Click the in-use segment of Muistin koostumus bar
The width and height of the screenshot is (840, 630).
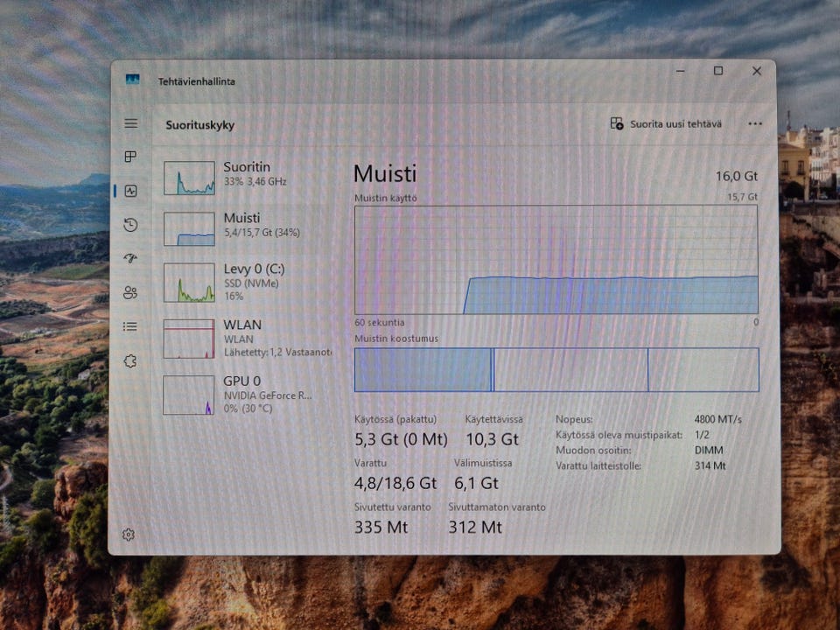point(423,369)
